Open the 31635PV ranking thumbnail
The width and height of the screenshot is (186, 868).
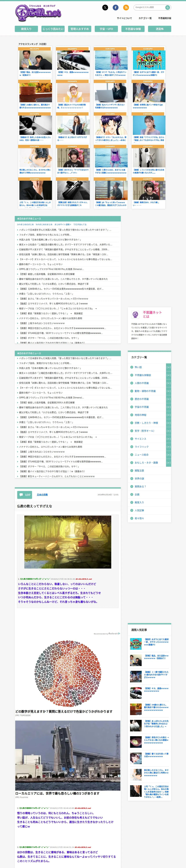(36, 93)
